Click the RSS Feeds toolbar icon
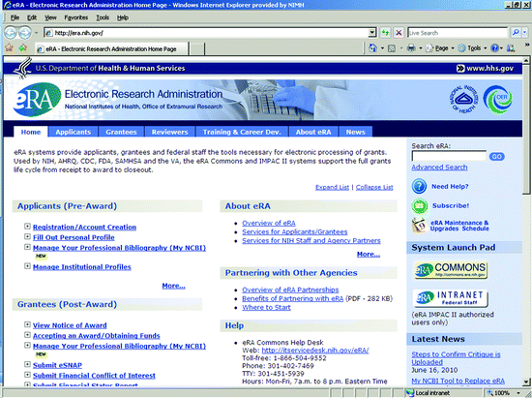532x398 pixels. pyautogui.click(x=392, y=48)
